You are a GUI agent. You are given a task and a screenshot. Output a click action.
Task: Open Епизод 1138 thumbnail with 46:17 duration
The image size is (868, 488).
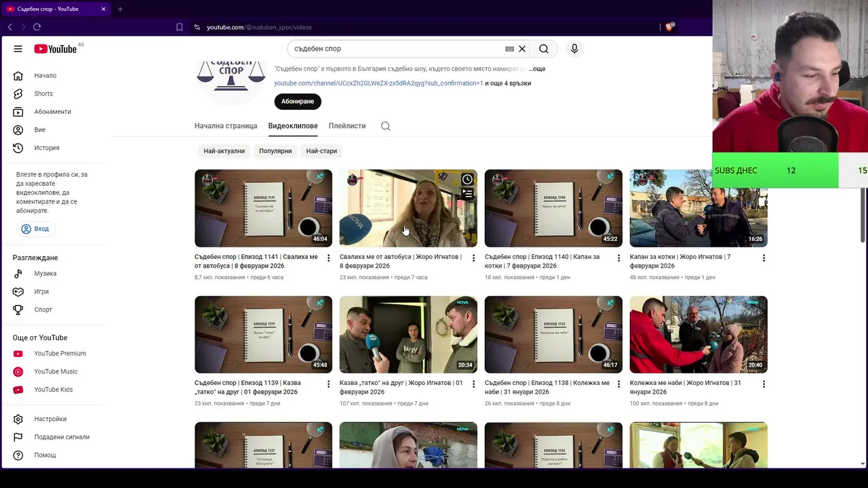tap(553, 335)
